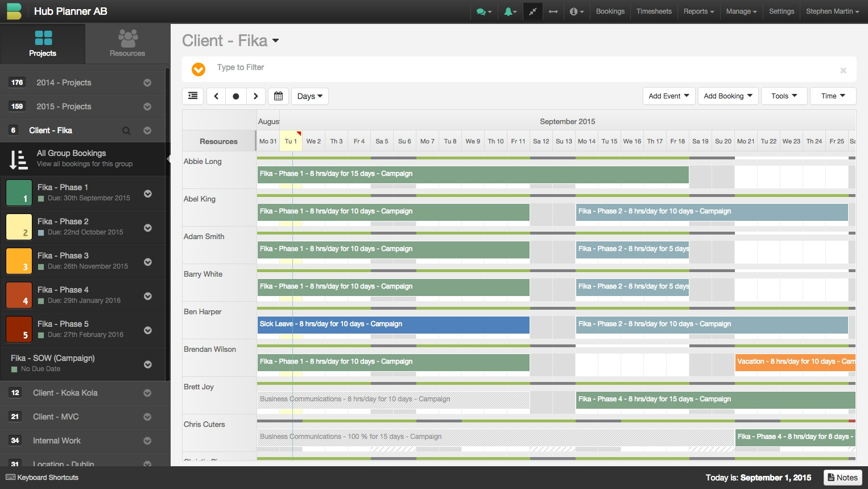Search within the Client - Fika group

126,131
